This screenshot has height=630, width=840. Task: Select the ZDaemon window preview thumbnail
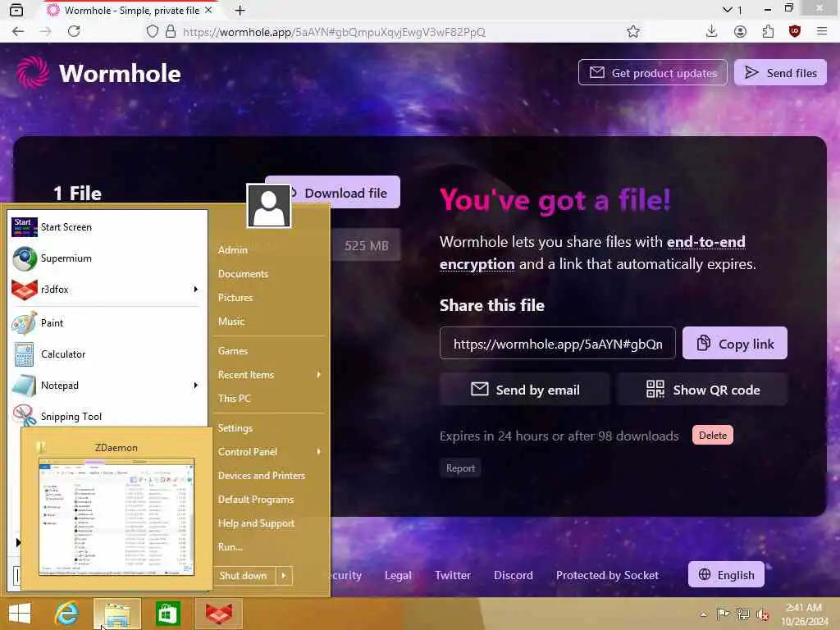coord(116,517)
